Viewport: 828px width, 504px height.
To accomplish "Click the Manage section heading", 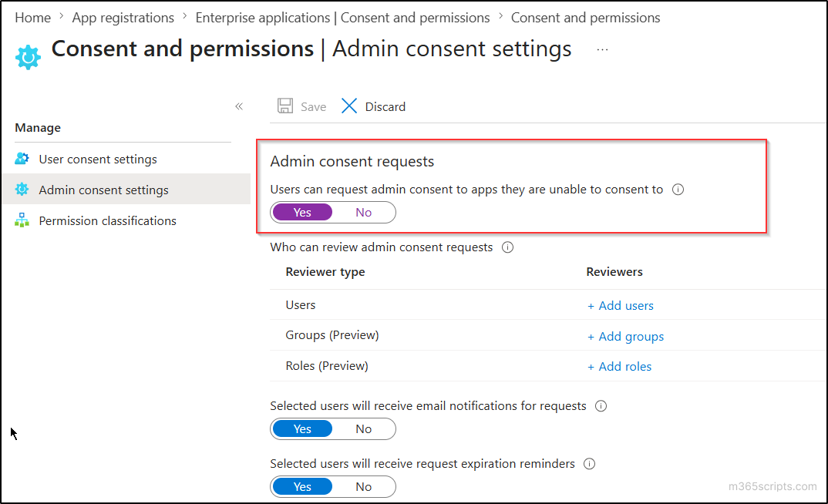I will (38, 128).
